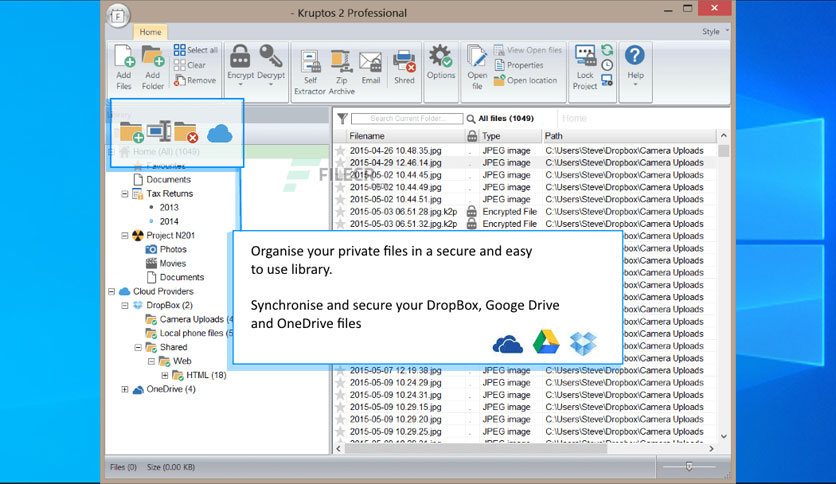Viewport: 836px width, 484px height.
Task: Open the Encrypt dropdown arrow
Action: [x=240, y=84]
